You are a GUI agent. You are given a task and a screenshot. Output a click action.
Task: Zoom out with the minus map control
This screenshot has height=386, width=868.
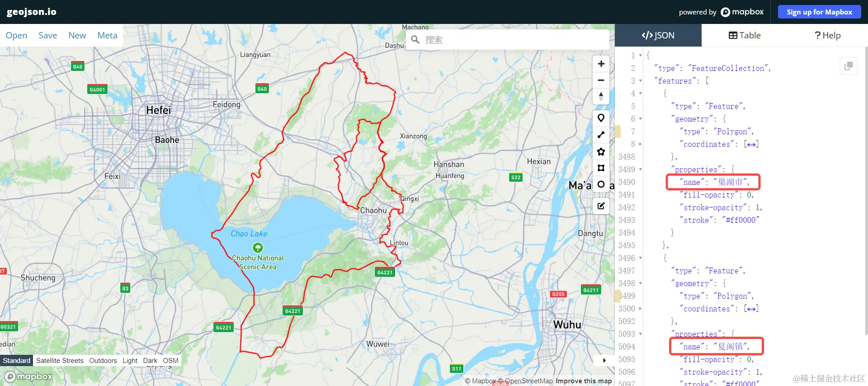[x=601, y=80]
